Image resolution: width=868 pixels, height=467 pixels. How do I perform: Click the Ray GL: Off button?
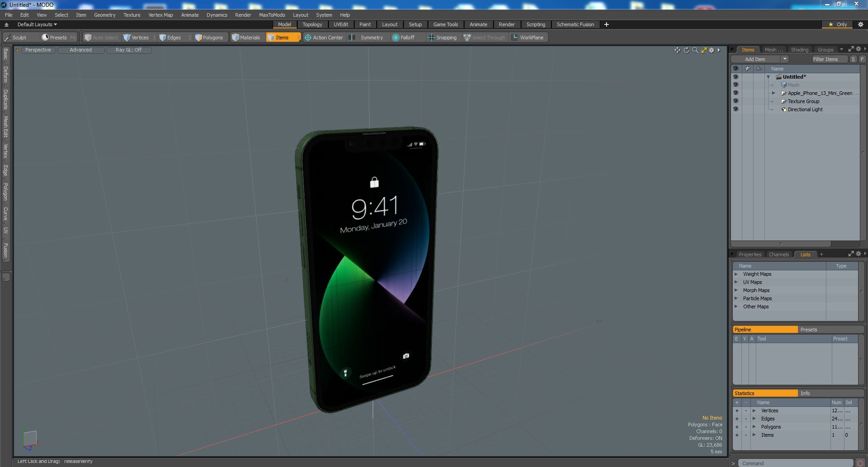click(x=128, y=50)
